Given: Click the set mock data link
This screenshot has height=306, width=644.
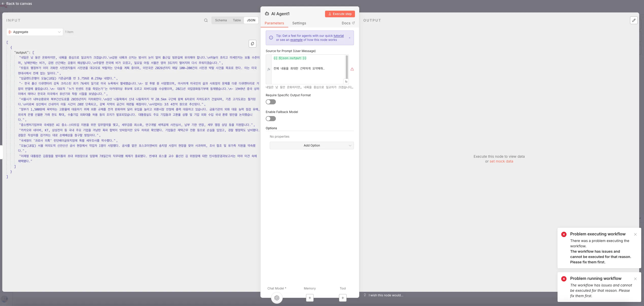Looking at the screenshot, I should 501,161.
